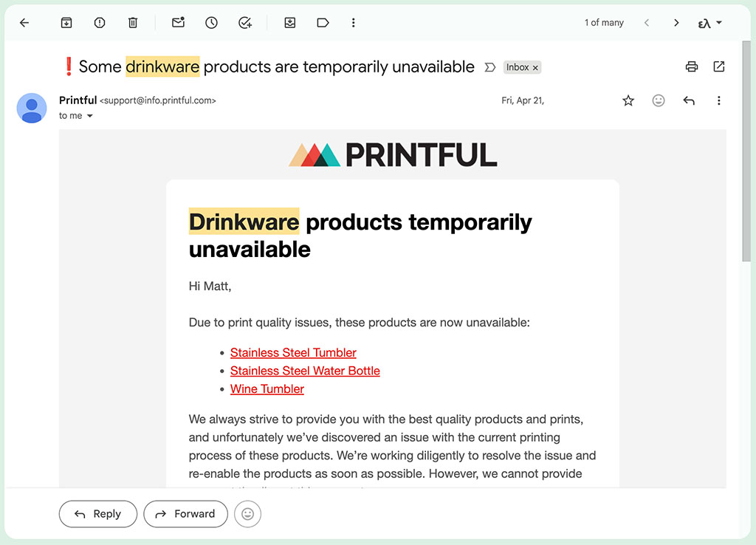Open the Wine Tumbler link
This screenshot has height=545, width=756.
click(267, 388)
